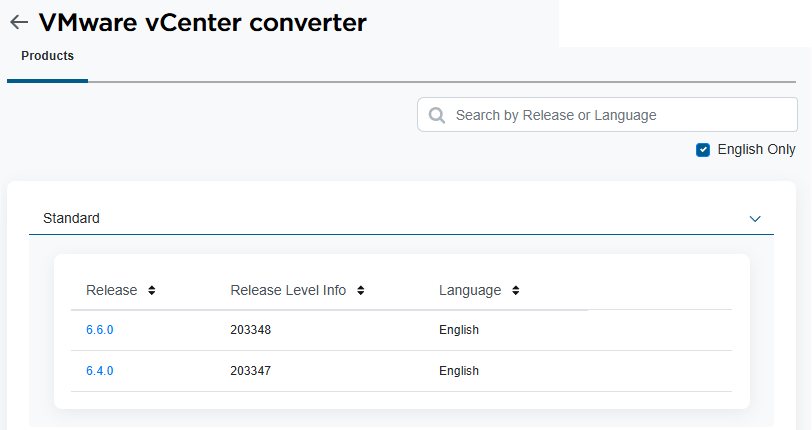Viewport: 812px width, 430px height.
Task: Select the Products tab
Action: coord(48,56)
